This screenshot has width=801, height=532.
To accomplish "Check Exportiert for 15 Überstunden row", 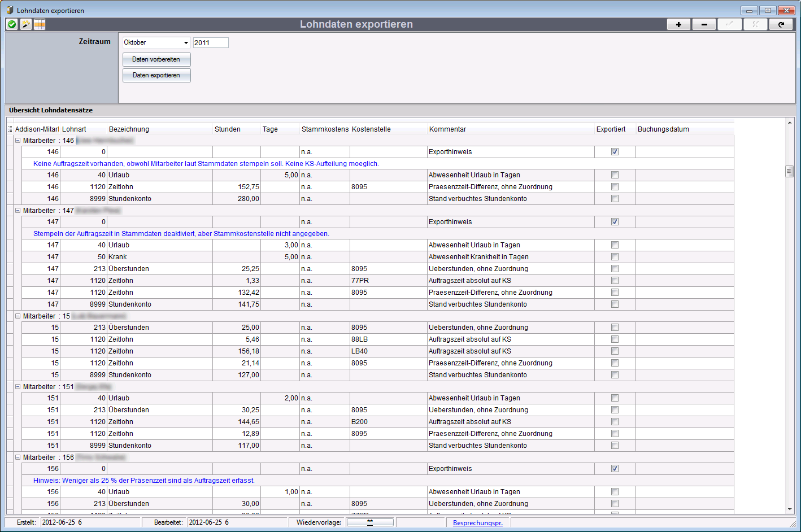I will [615, 328].
